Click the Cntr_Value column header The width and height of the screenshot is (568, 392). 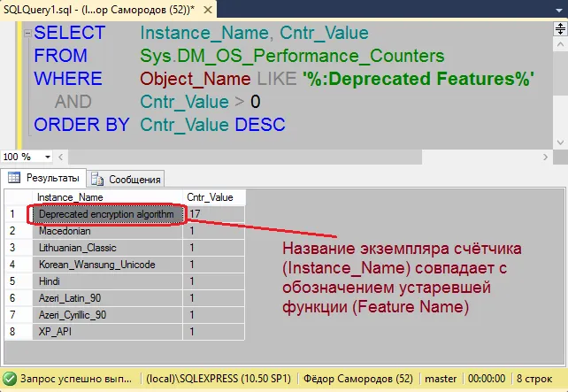coord(211,196)
